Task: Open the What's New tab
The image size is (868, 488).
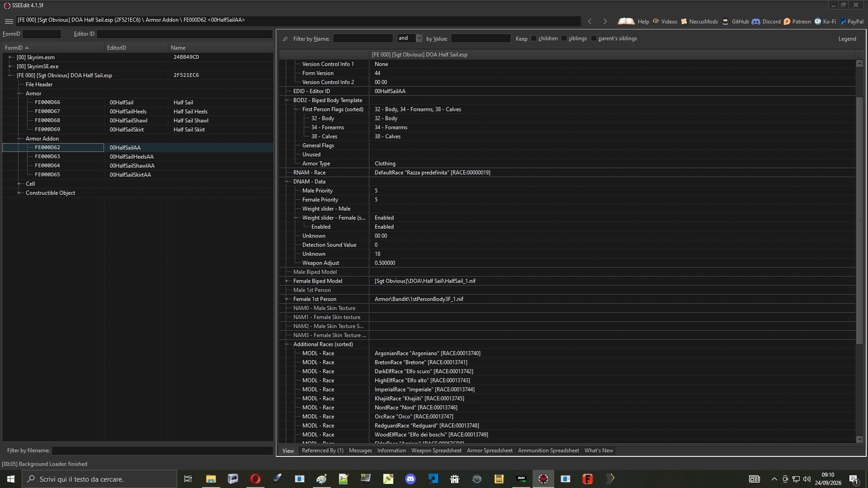Action: coord(599,450)
